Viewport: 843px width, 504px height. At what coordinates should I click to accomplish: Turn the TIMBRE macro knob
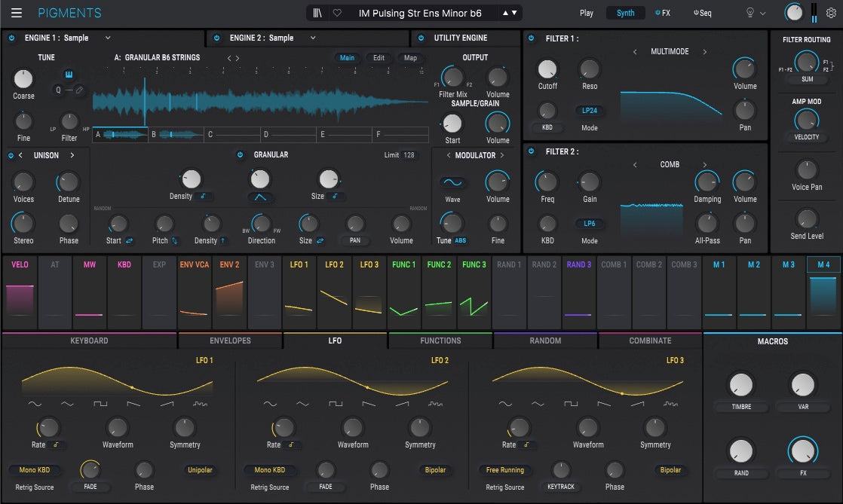(740, 385)
